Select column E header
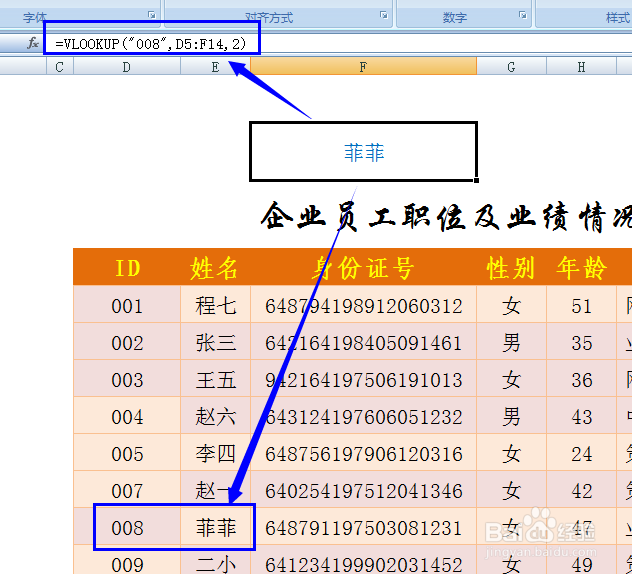The height and width of the screenshot is (574, 632). pyautogui.click(x=215, y=67)
